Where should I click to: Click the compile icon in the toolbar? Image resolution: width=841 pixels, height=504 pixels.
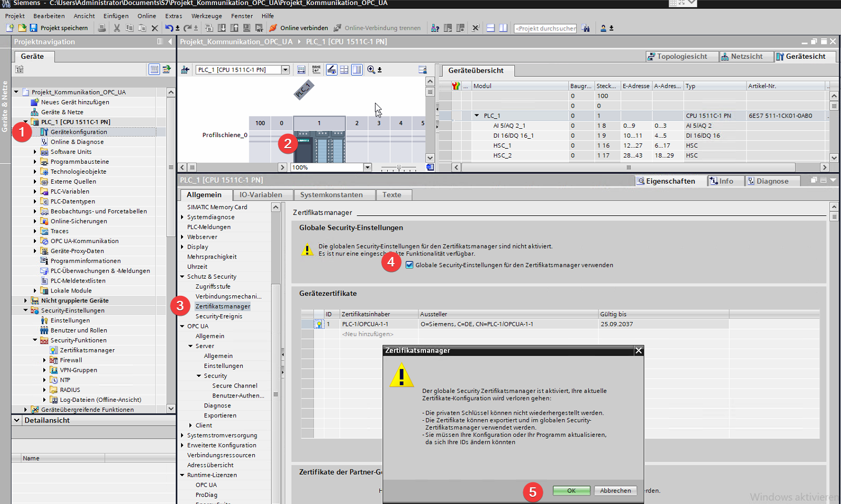tap(209, 28)
